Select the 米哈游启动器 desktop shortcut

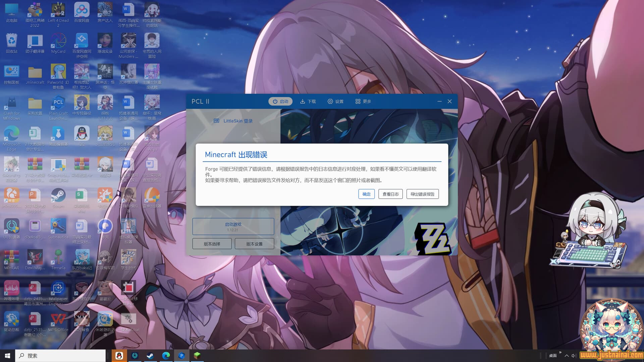105,324
